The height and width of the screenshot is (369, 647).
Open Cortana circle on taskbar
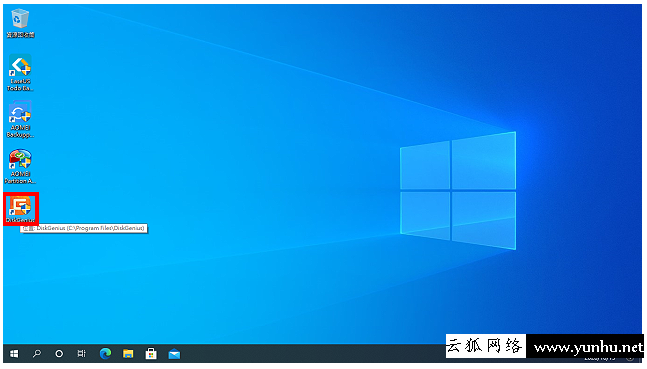click(59, 354)
